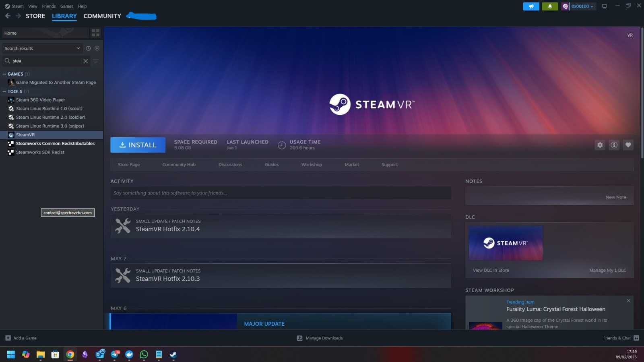Viewport: 644px width, 362px height.
Task: Click the wrench icon beside Hotfix 2.10.4
Action: [123, 226]
